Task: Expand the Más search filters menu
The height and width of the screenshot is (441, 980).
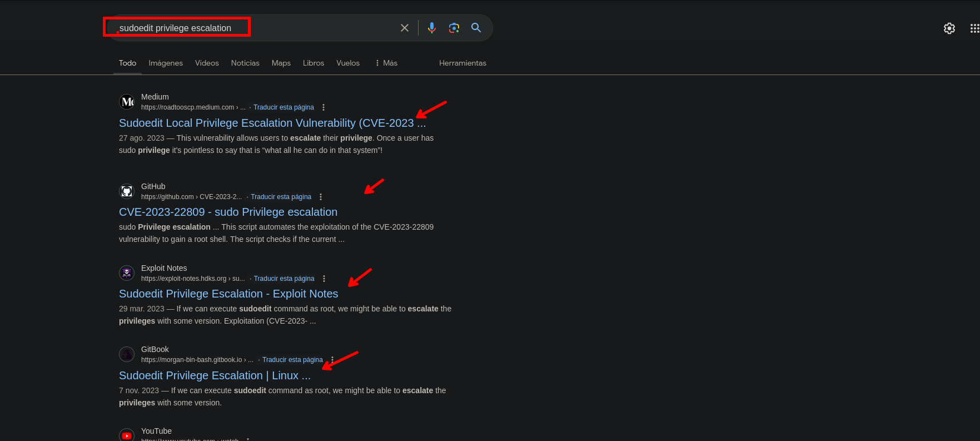Action: tap(386, 63)
